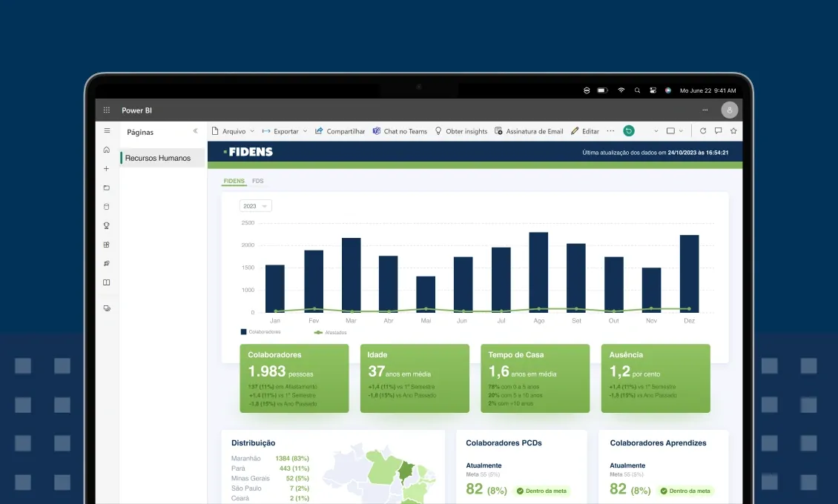Click Dentro da meta badge under PCDs
The height and width of the screenshot is (504, 838).
tap(542, 491)
